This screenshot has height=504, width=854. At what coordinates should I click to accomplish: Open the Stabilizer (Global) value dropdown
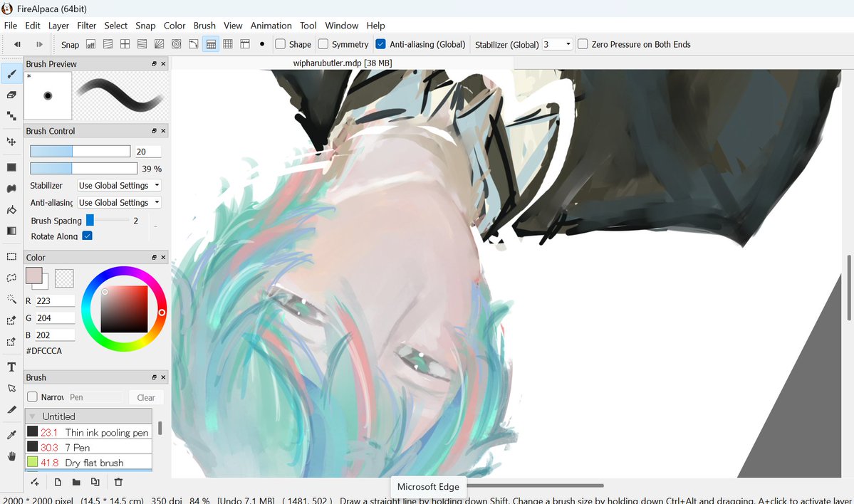[x=557, y=44]
